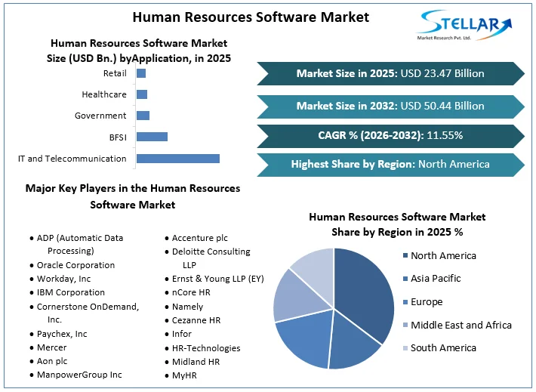
Task: Click HR-Technologies in the players list
Action: 203,348
